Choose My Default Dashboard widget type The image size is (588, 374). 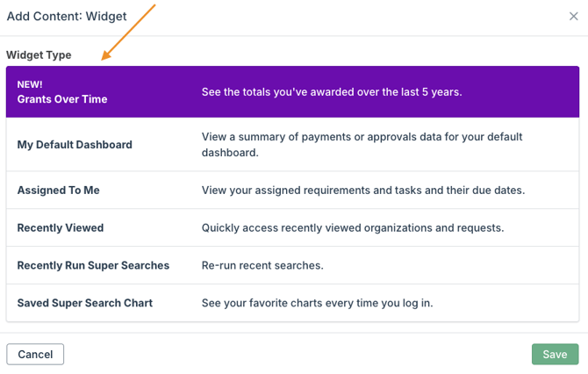click(x=75, y=145)
